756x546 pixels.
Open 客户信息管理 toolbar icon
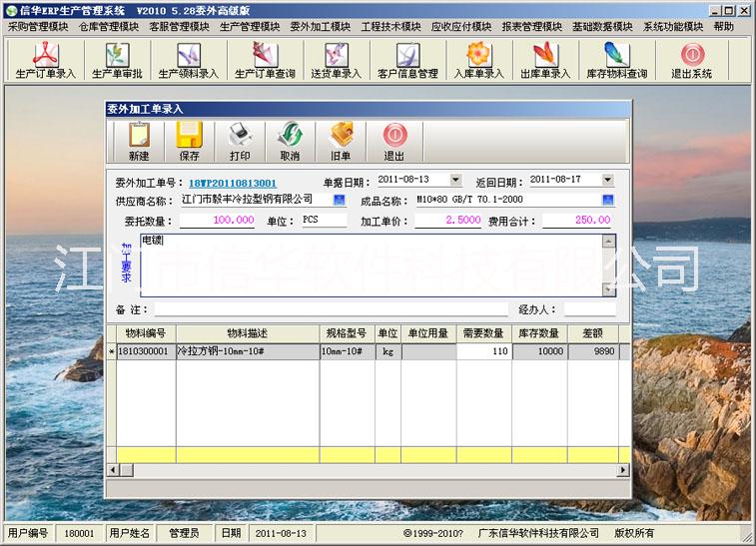click(407, 60)
